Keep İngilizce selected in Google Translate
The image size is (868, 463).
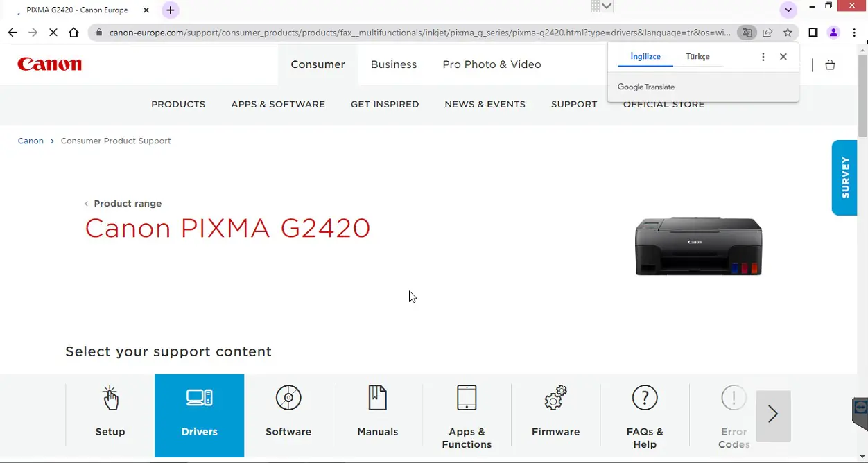coord(645,56)
